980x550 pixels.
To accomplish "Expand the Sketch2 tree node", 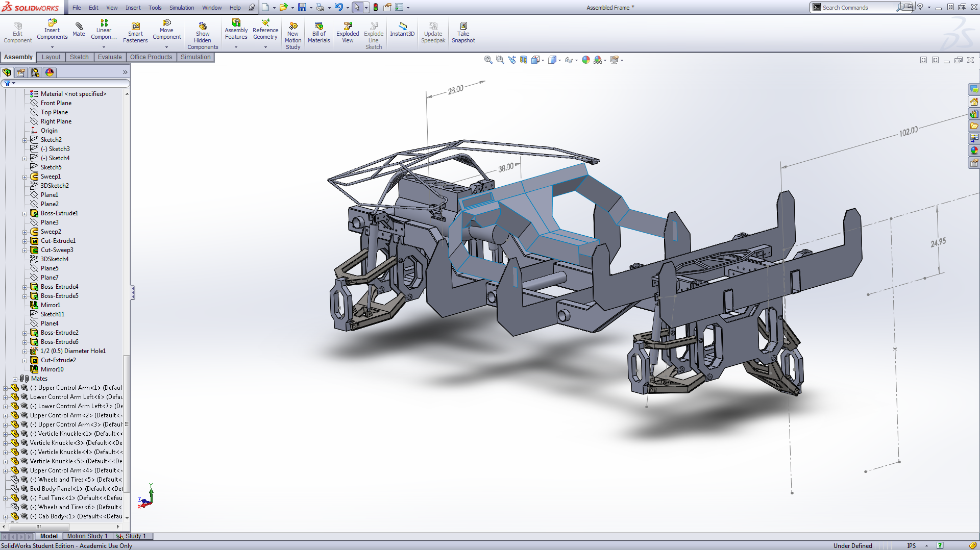I will pyautogui.click(x=24, y=140).
